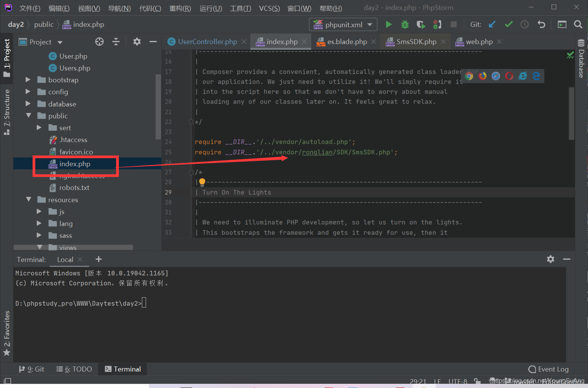Expand the lang folder
This screenshot has width=588, height=388.
(x=39, y=223)
